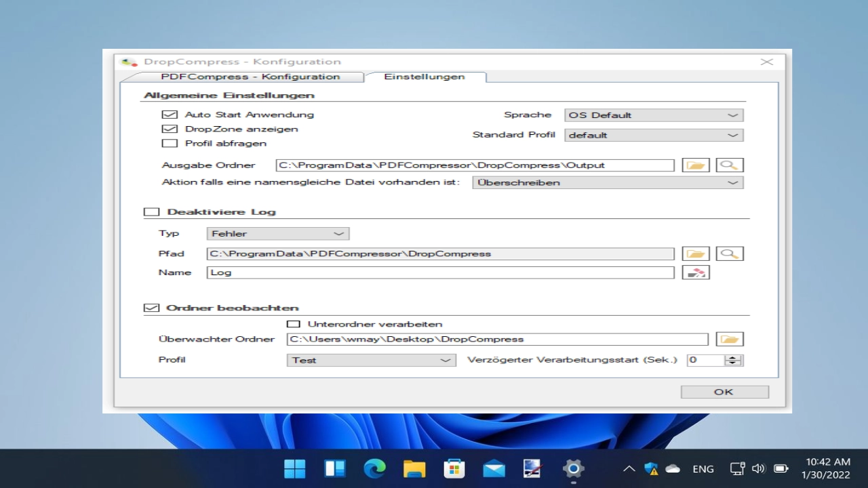This screenshot has height=488, width=868.
Task: Open Microsoft Store from taskbar
Action: tap(454, 468)
